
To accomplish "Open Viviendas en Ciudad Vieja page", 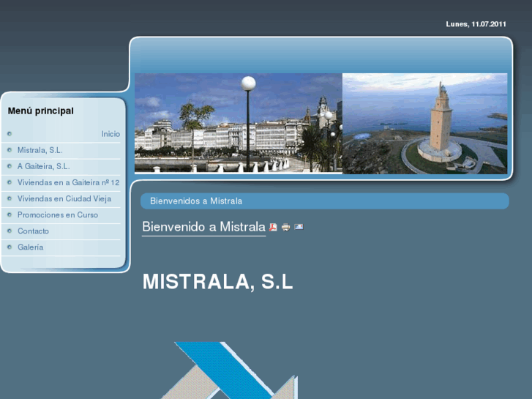I will click(x=64, y=198).
